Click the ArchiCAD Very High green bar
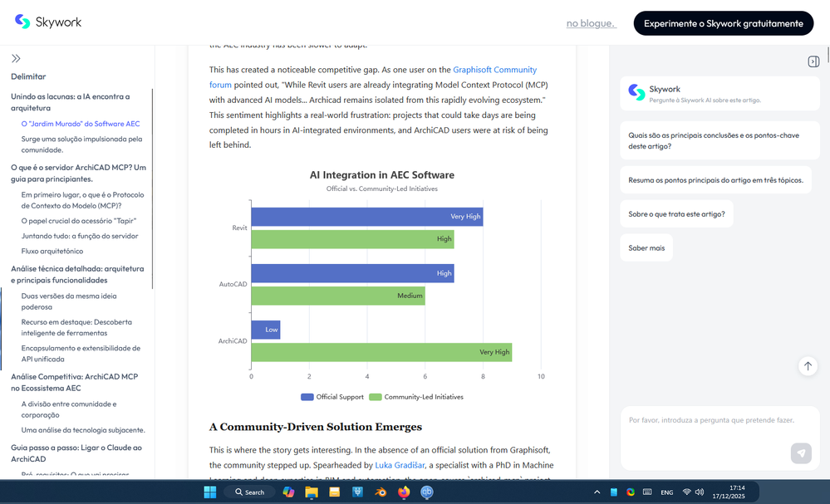The image size is (830, 504). pos(381,352)
